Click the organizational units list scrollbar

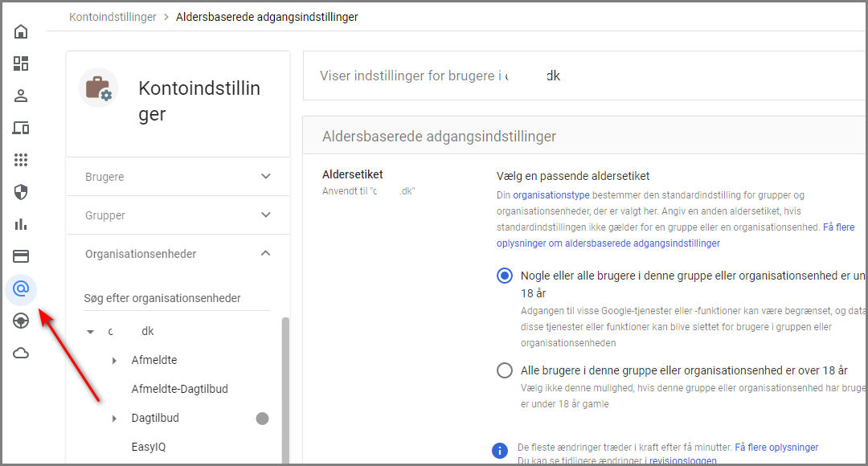pyautogui.click(x=285, y=390)
